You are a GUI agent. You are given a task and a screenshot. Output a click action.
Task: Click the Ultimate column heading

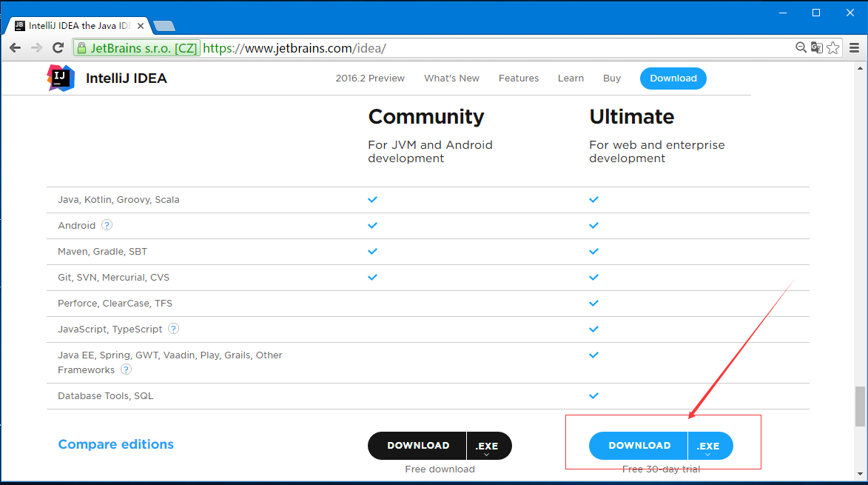pos(632,117)
